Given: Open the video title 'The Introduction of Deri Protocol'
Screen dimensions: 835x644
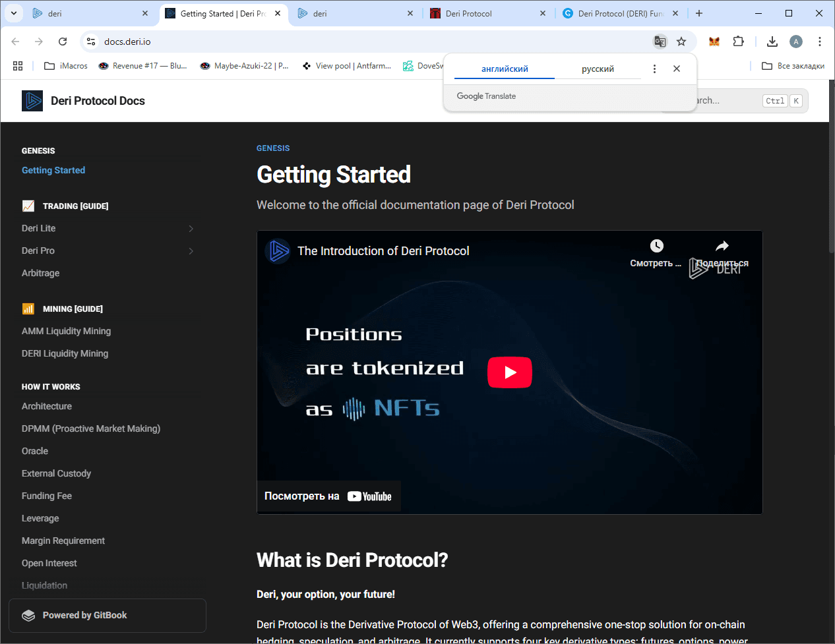Looking at the screenshot, I should point(383,251).
